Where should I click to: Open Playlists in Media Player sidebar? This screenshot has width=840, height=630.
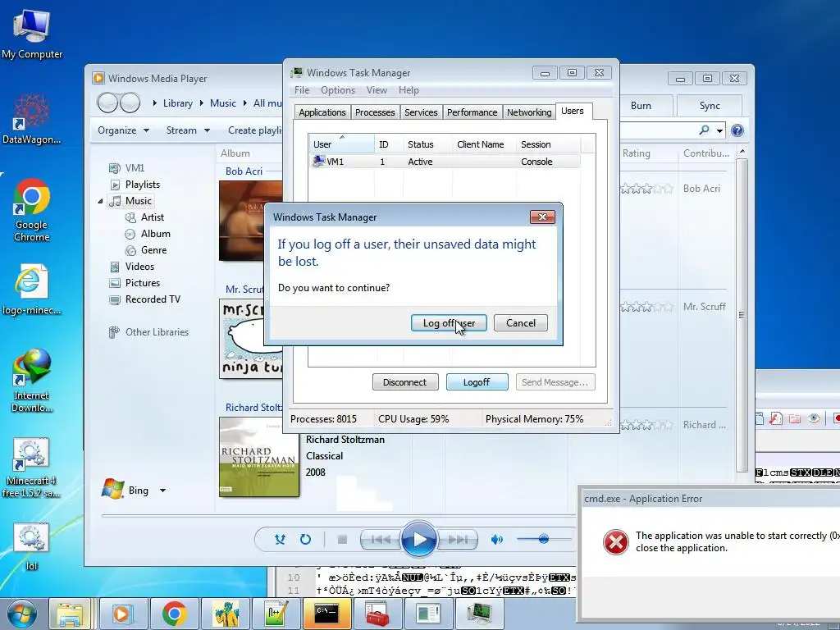pos(135,185)
